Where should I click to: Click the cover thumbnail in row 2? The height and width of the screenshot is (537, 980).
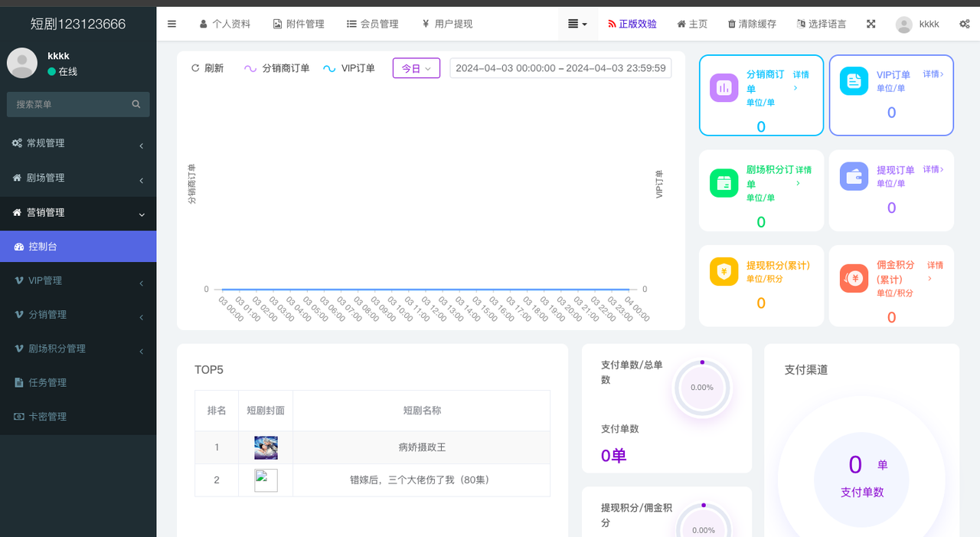tap(266, 480)
